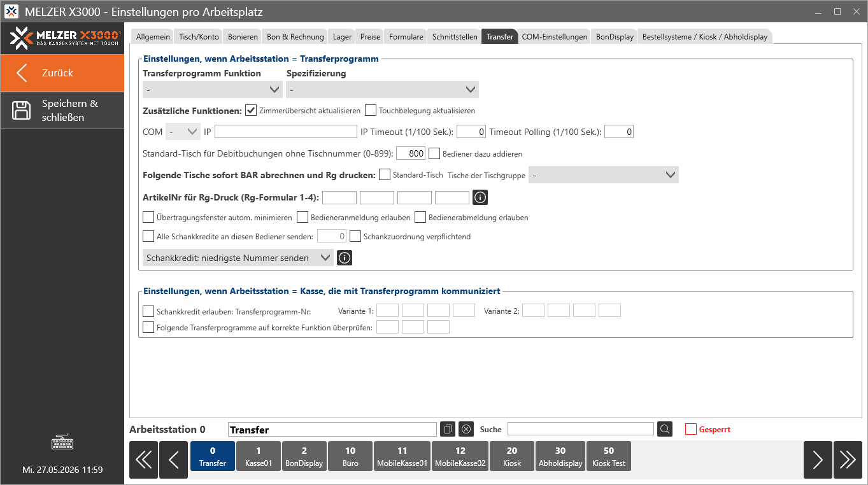Click first Variante 2 Transferprogramm-Nr field
This screenshot has height=485, width=868.
coord(534,311)
